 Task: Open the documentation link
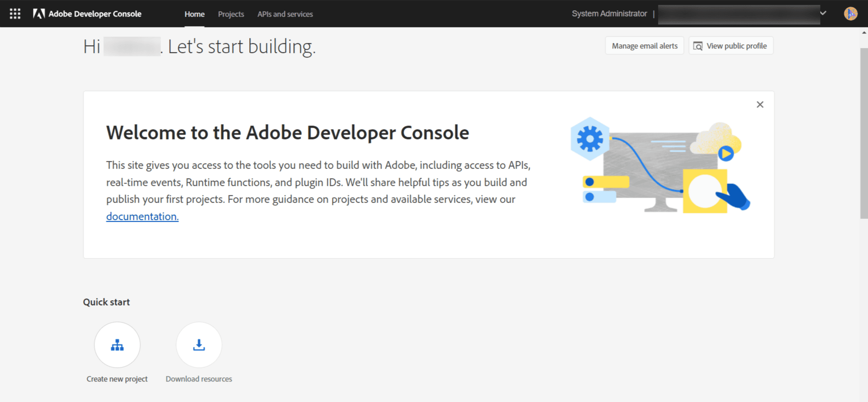143,216
